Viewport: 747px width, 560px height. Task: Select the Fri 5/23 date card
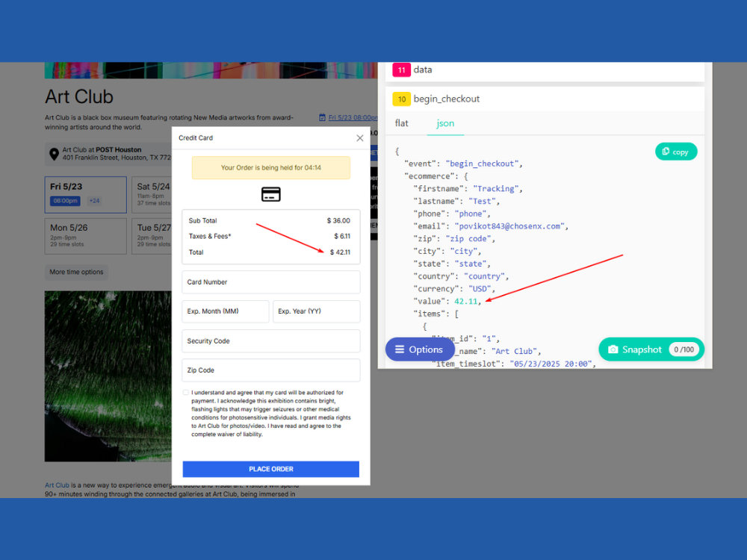click(x=86, y=195)
